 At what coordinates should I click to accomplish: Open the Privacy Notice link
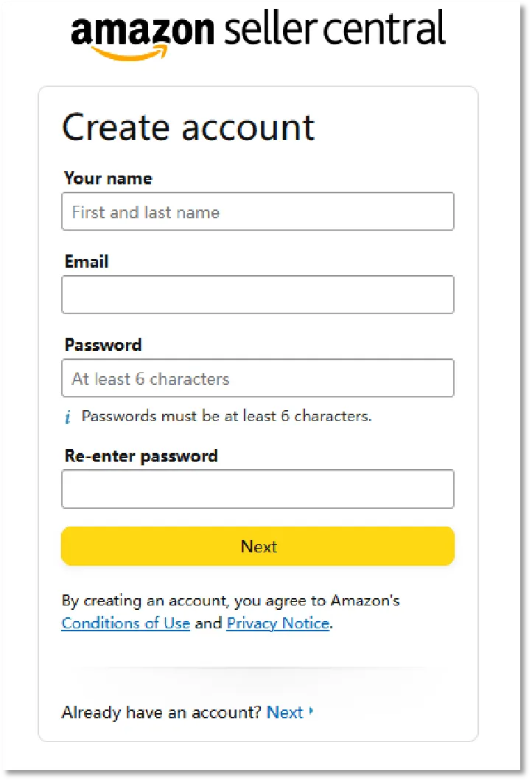[278, 623]
